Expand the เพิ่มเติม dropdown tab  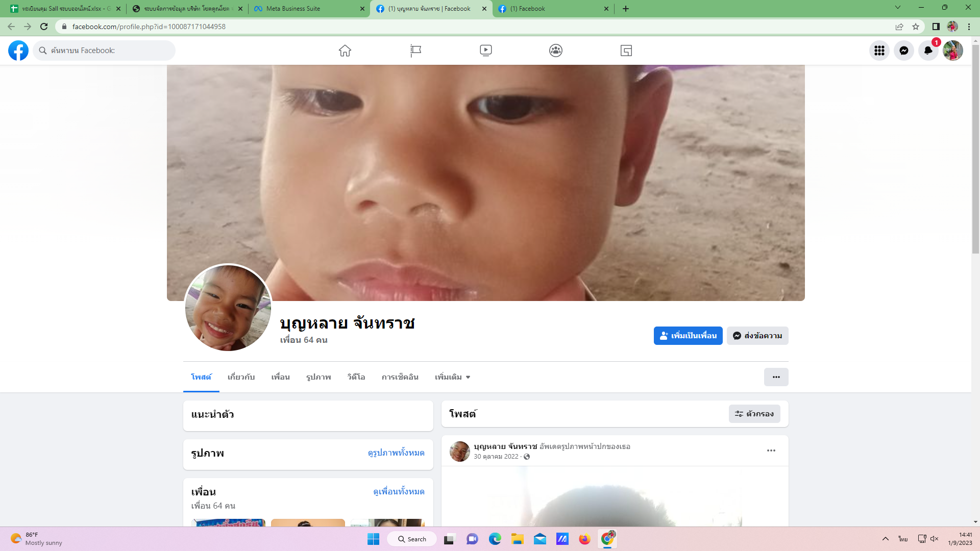(452, 377)
